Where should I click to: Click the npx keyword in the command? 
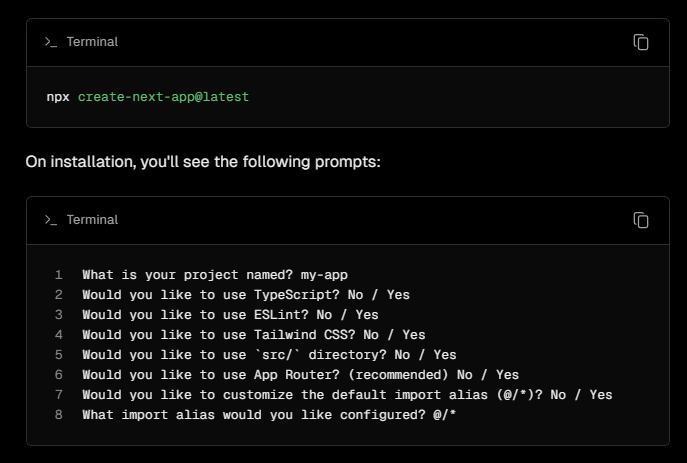pyautogui.click(x=58, y=97)
